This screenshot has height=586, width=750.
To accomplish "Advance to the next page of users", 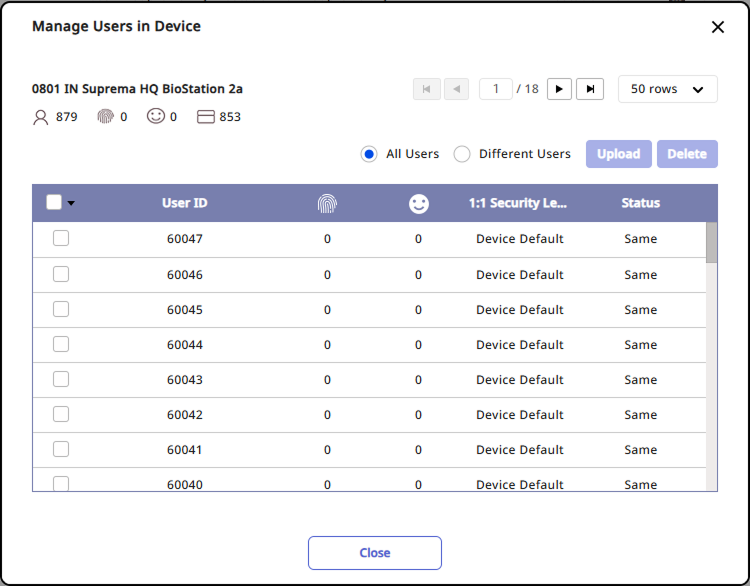I will (x=559, y=89).
